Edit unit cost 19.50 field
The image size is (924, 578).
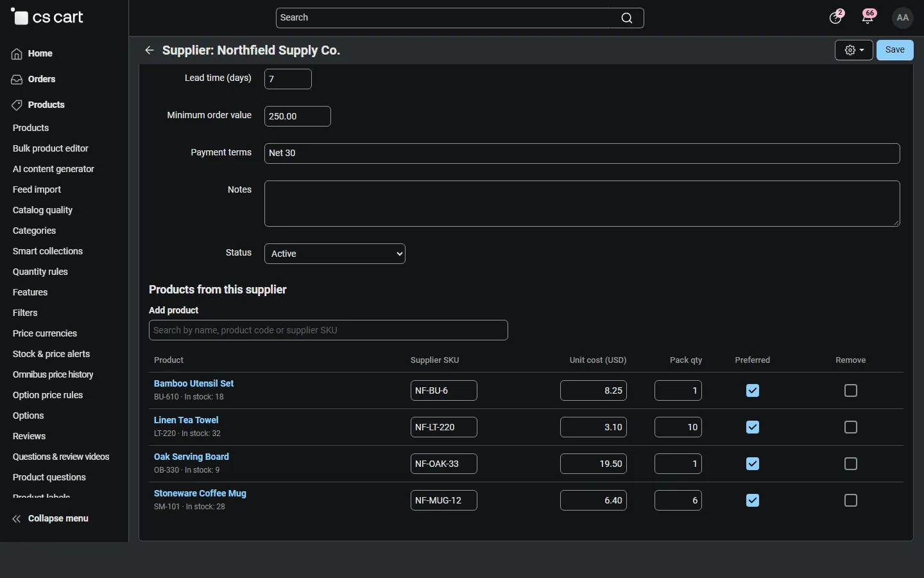tap(594, 464)
